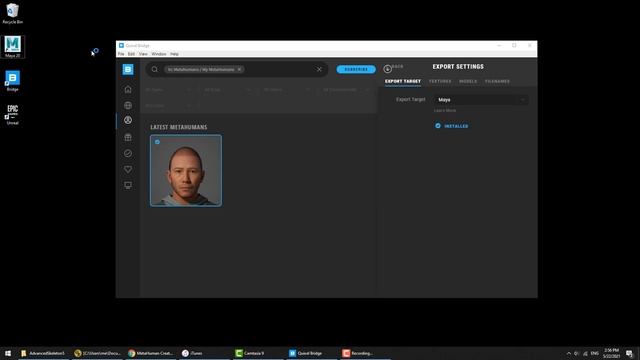Remove the My MetaHumans search filter tag

(x=240, y=69)
